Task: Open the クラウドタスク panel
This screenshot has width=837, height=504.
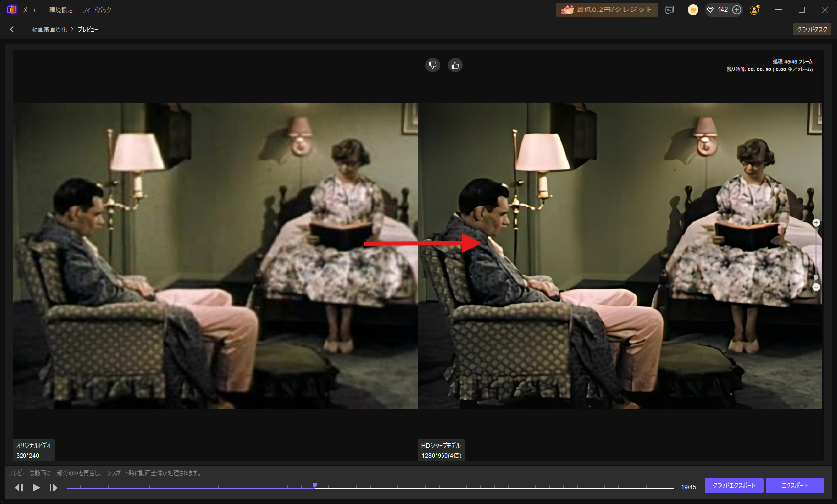Action: click(812, 29)
